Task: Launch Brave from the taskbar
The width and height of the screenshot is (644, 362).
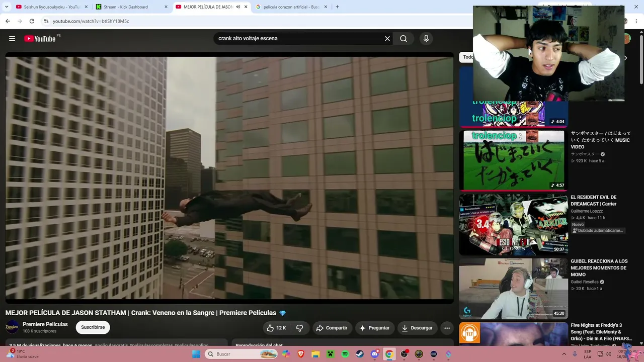Action: pos(301,354)
